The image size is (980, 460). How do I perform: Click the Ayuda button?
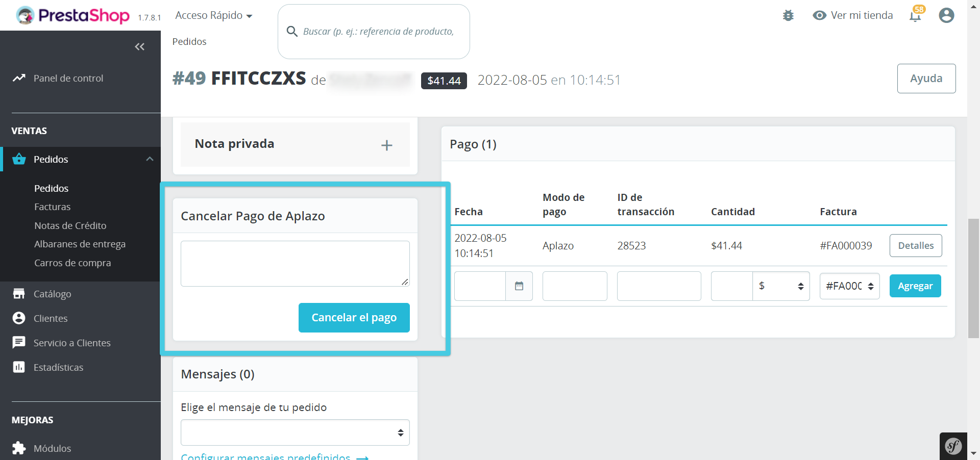click(x=926, y=79)
